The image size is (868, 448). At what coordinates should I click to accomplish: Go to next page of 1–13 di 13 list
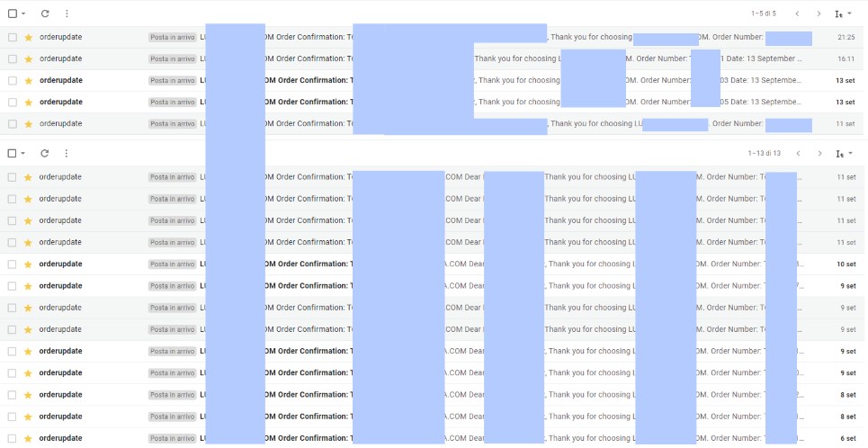click(819, 154)
